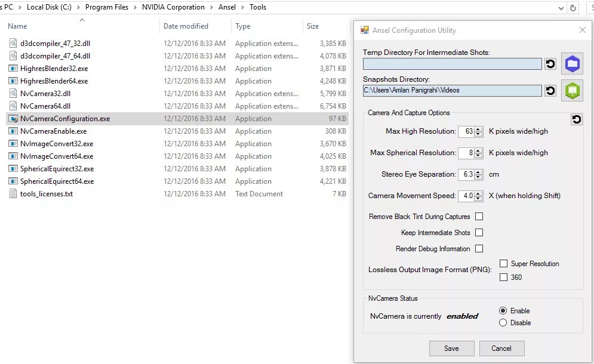Tick the 360 lossless output checkbox

click(x=503, y=277)
